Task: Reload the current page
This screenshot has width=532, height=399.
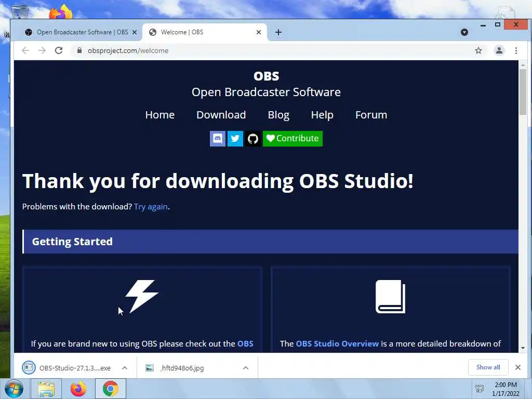Action: (59, 50)
